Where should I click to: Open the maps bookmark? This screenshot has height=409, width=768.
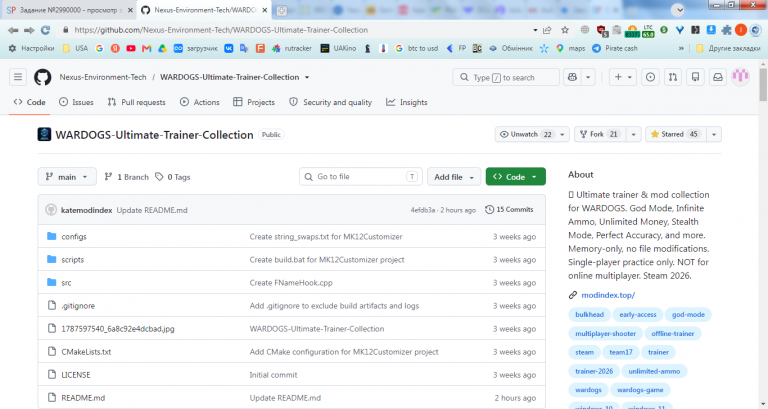pos(571,48)
